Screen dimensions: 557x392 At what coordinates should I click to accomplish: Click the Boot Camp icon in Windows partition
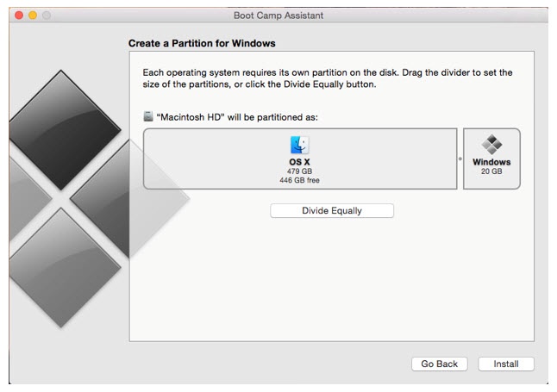[x=491, y=145]
